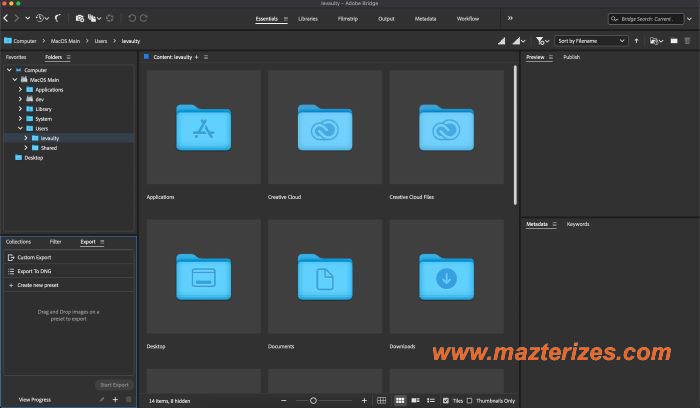Click View Progress link
This screenshot has width=700, height=408.
pyautogui.click(x=35, y=400)
